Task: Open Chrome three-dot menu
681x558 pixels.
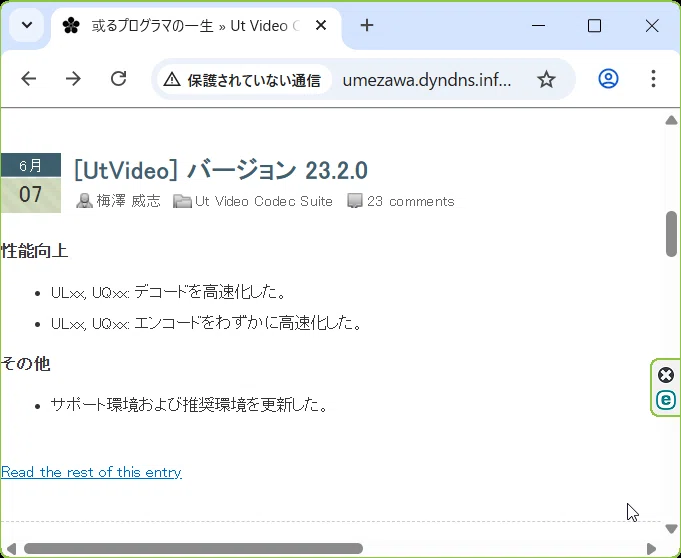Action: [653, 79]
